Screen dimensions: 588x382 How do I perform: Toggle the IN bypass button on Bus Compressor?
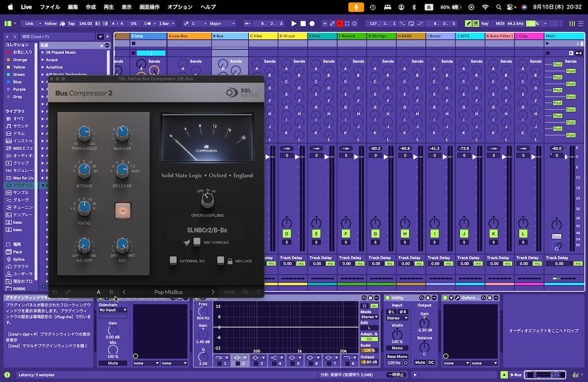pyautogui.click(x=122, y=211)
